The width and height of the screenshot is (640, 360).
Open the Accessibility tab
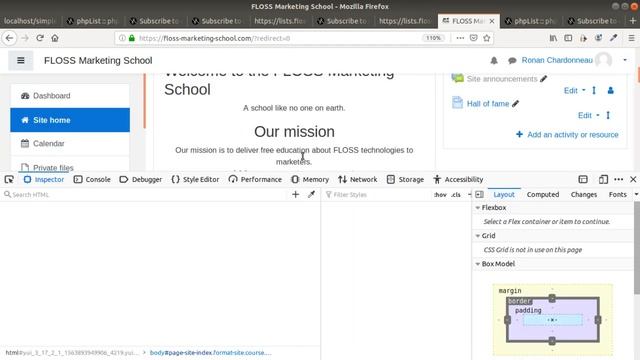coord(458,179)
